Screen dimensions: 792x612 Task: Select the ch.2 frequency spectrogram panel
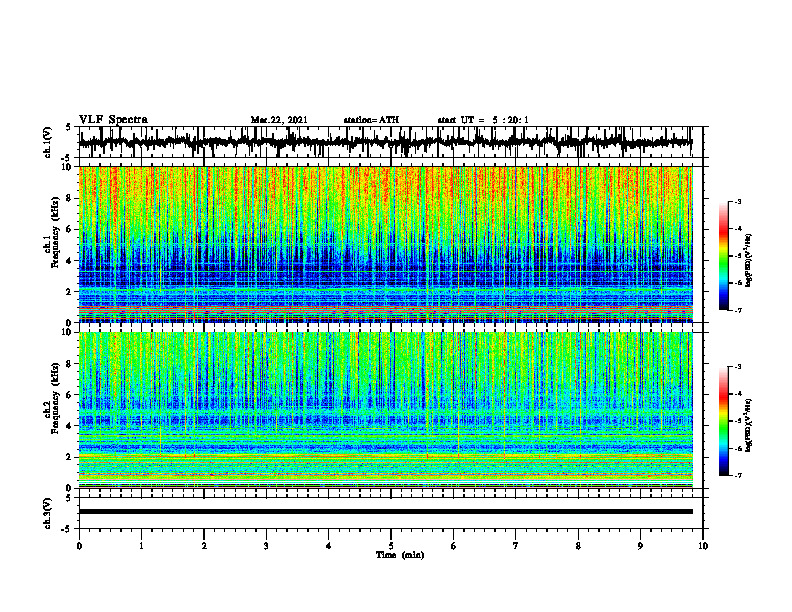(385, 410)
